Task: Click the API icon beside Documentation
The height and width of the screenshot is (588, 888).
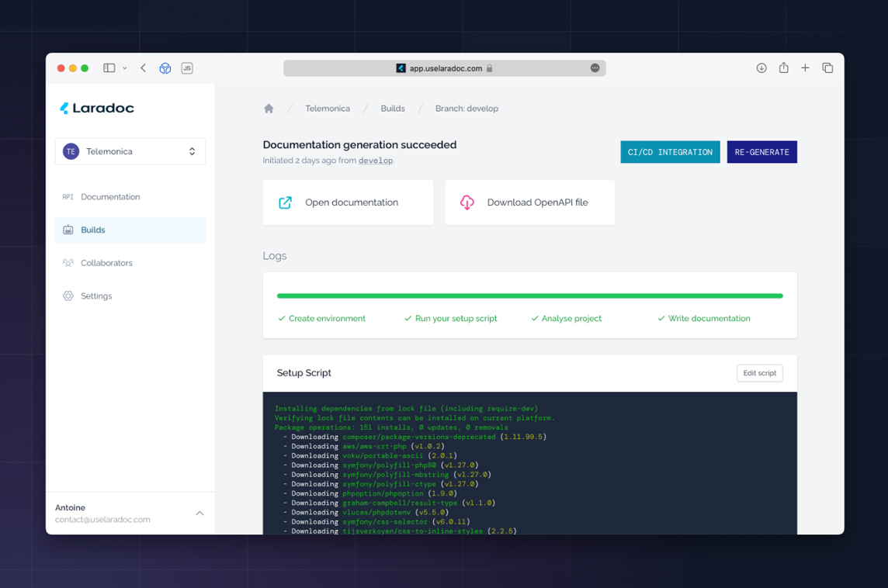Action: (x=68, y=197)
